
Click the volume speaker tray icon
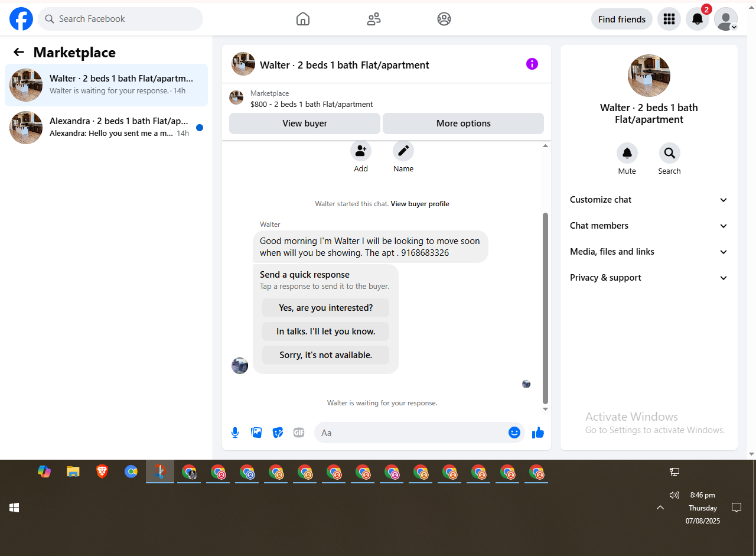(x=674, y=495)
